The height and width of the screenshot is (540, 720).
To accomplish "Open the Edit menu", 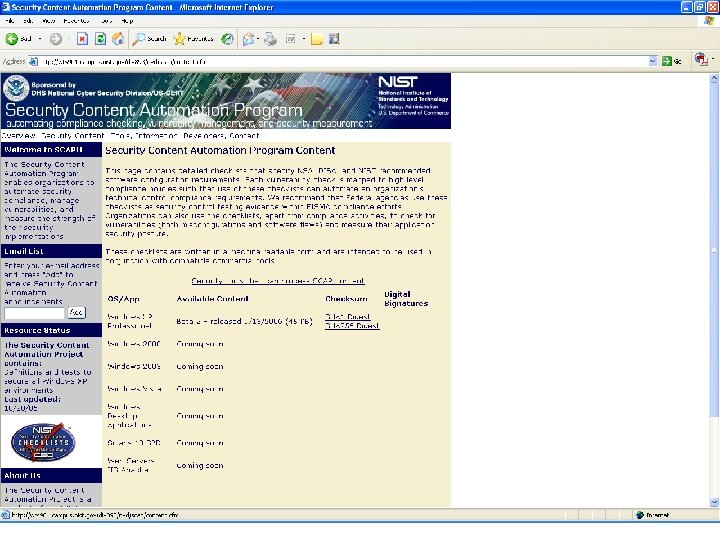I will [x=28, y=21].
